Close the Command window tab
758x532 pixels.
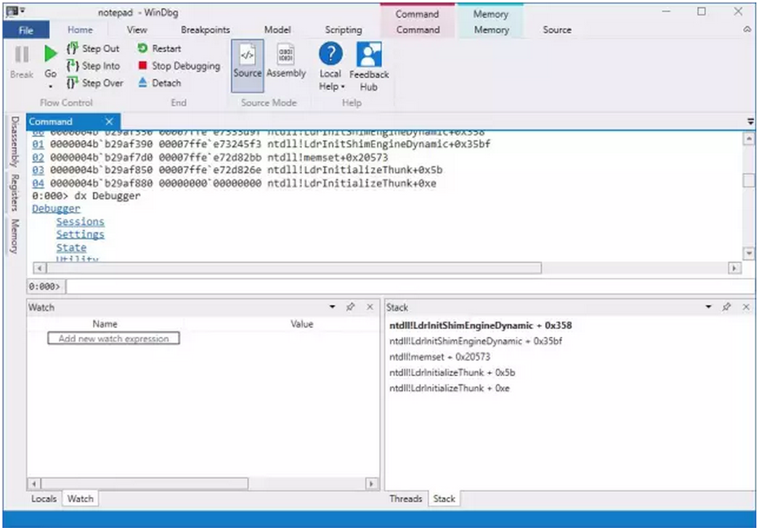point(109,122)
